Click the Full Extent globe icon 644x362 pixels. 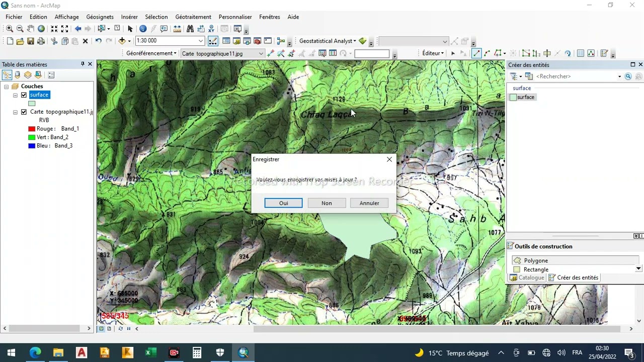(41, 29)
